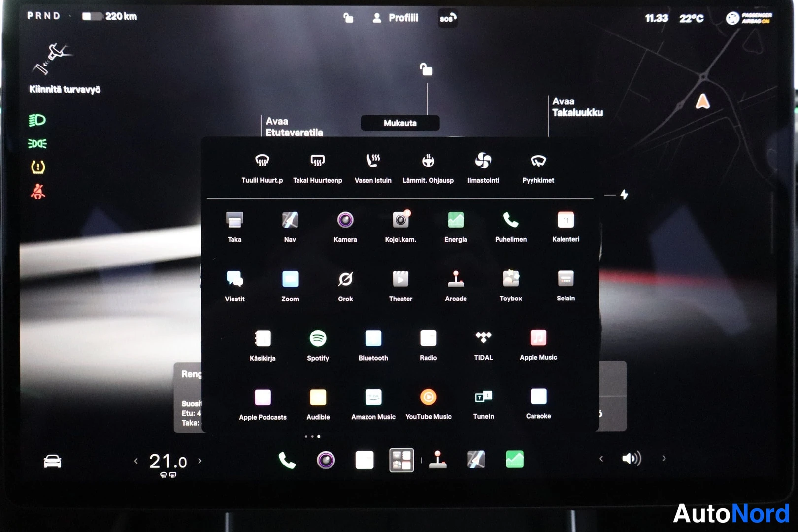This screenshot has width=798, height=532.
Task: Tap the speaker volume icon
Action: (632, 459)
